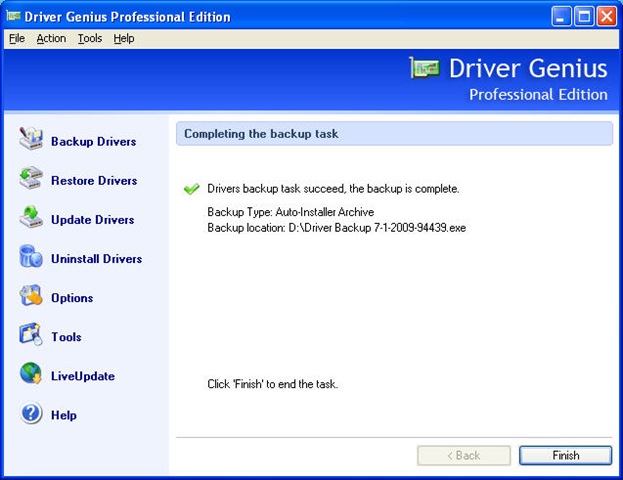Open the Action menu
623x480 pixels.
point(51,39)
